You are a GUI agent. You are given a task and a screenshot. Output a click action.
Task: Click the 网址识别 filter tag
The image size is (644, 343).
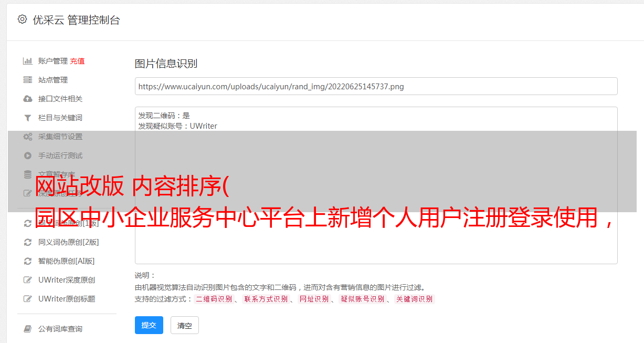tap(314, 299)
